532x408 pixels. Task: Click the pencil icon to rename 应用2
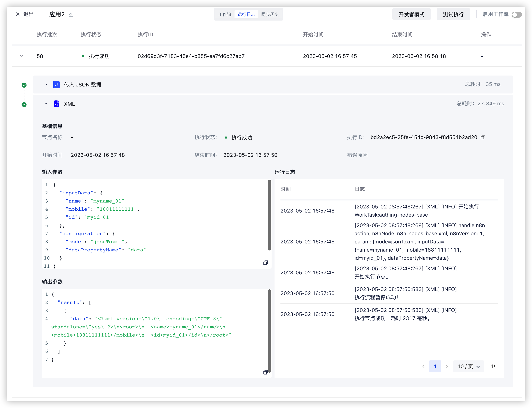(71, 15)
